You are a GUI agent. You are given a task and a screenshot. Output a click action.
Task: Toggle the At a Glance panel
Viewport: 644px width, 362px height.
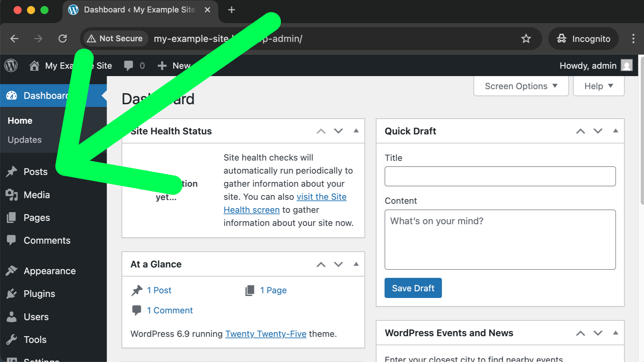click(x=356, y=264)
